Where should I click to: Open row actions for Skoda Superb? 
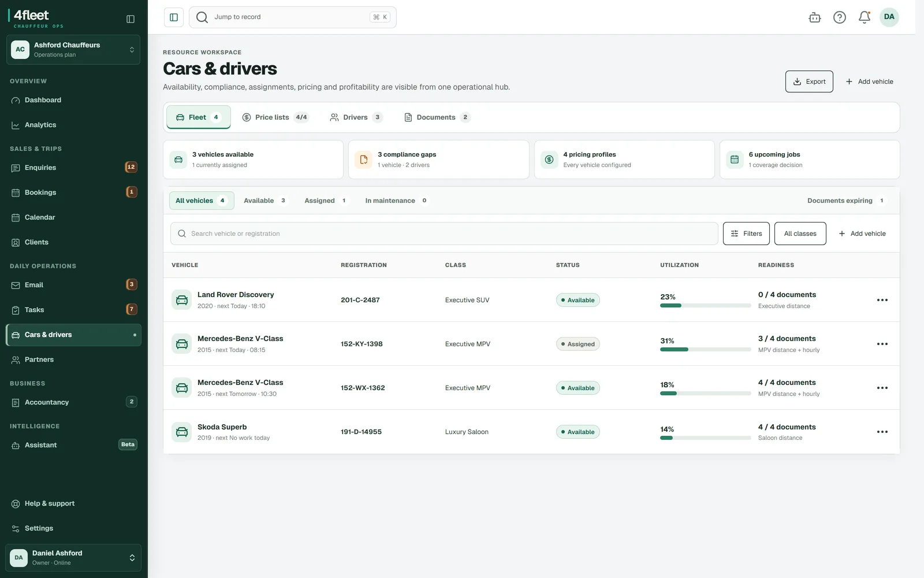pyautogui.click(x=882, y=432)
